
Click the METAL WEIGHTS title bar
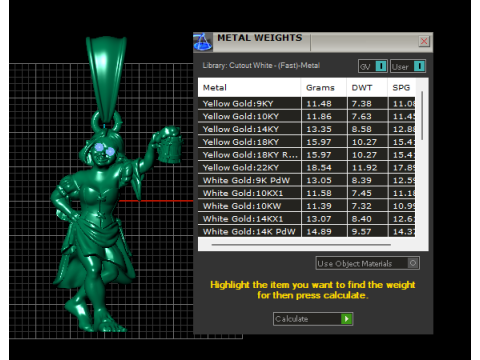[313, 42]
